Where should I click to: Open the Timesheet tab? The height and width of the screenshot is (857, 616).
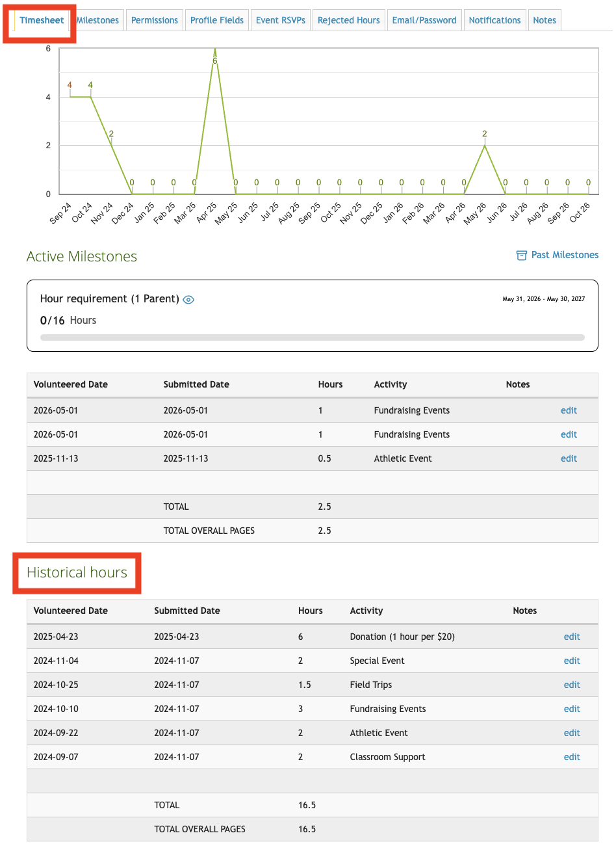(42, 20)
